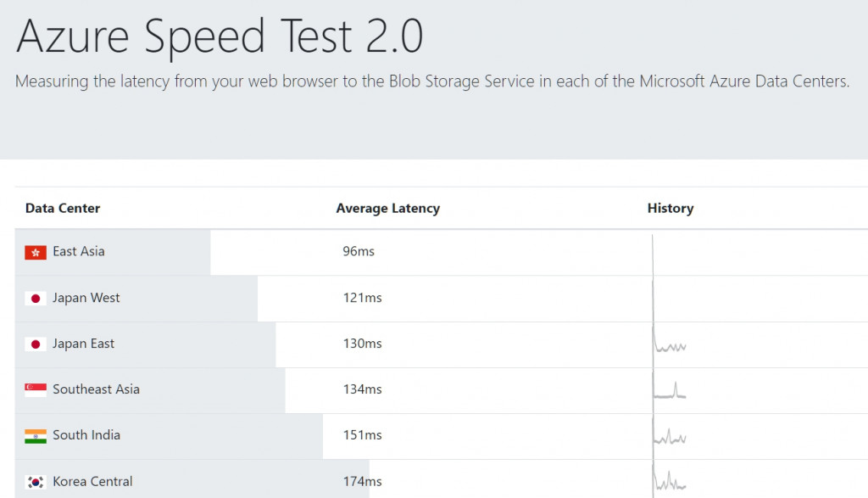
Task: Select the Japan West data center name
Action: [86, 298]
